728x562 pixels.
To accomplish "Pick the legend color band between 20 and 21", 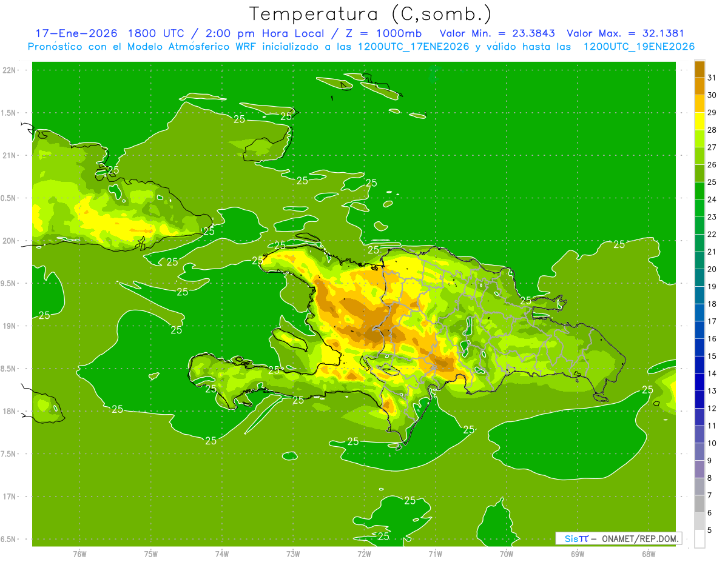I will click(699, 260).
